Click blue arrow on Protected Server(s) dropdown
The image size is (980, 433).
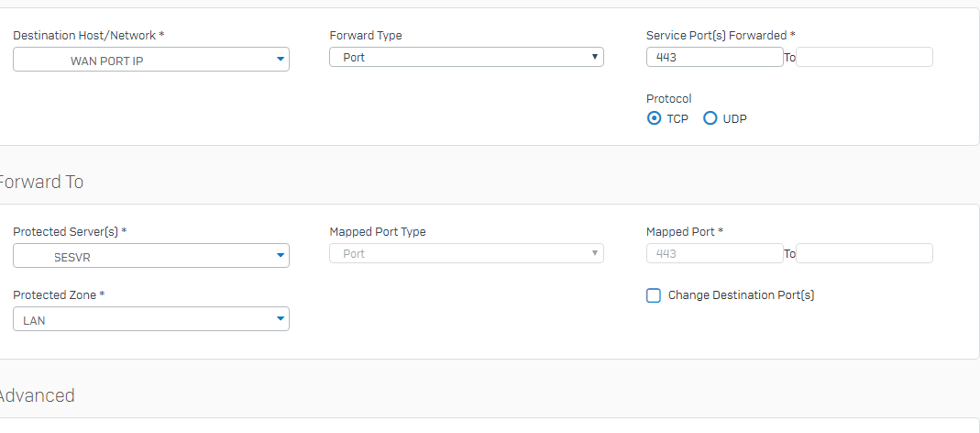281,255
